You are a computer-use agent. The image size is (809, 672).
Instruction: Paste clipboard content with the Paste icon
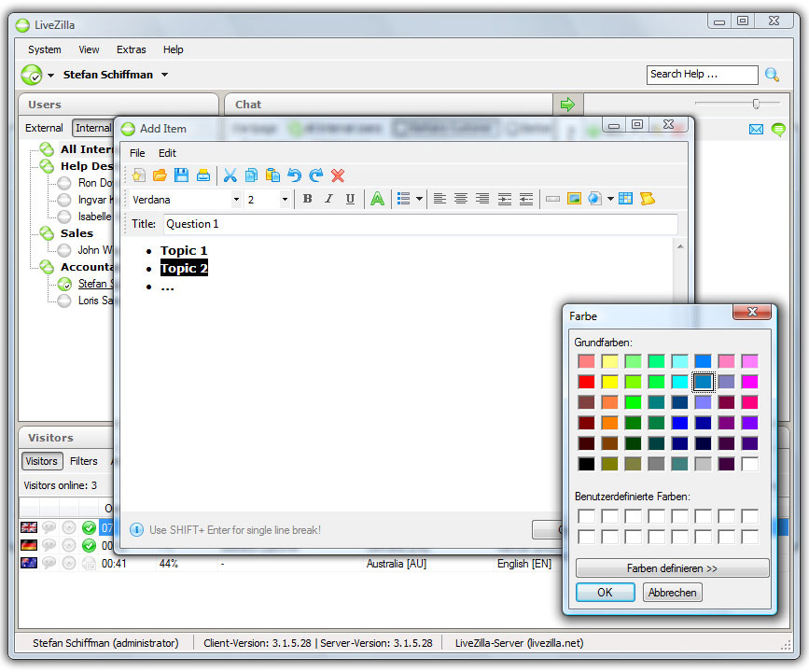click(273, 175)
